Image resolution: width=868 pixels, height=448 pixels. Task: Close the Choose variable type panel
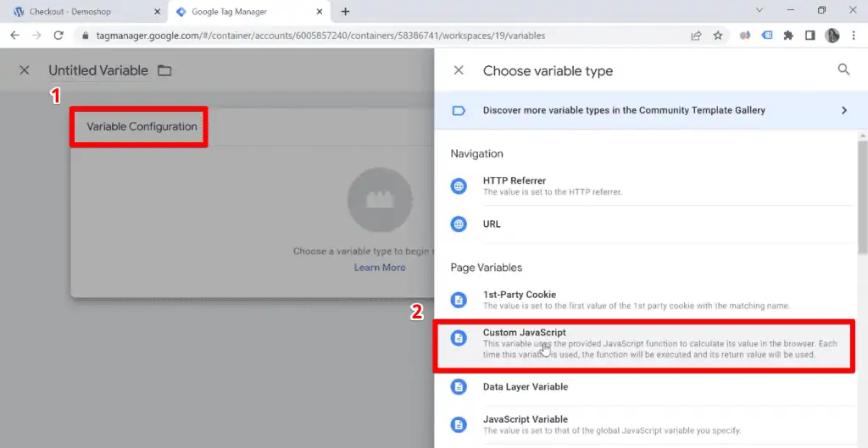pyautogui.click(x=459, y=70)
